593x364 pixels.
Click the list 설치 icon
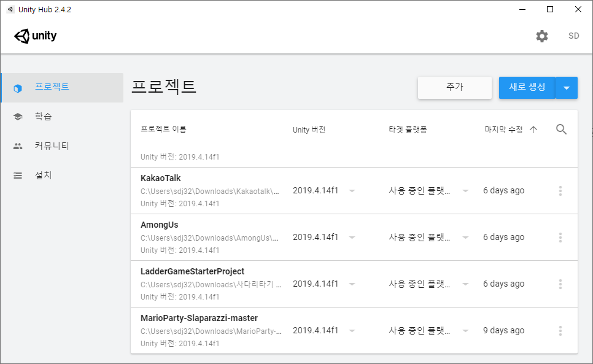[x=18, y=176]
